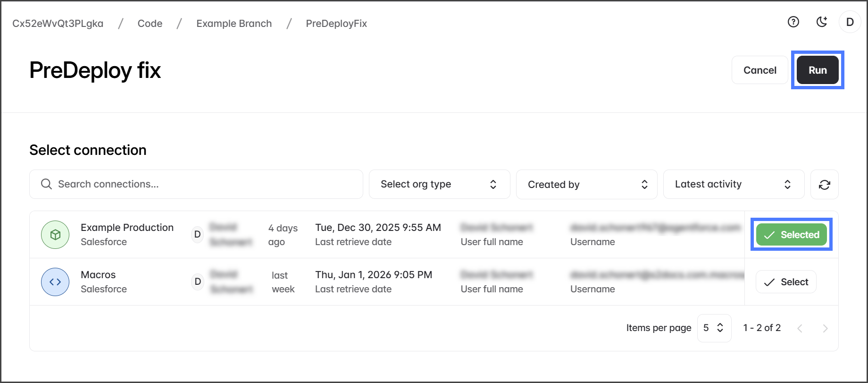Click the Example Production green cube icon
Screen dimensions: 868x383
tap(55, 235)
